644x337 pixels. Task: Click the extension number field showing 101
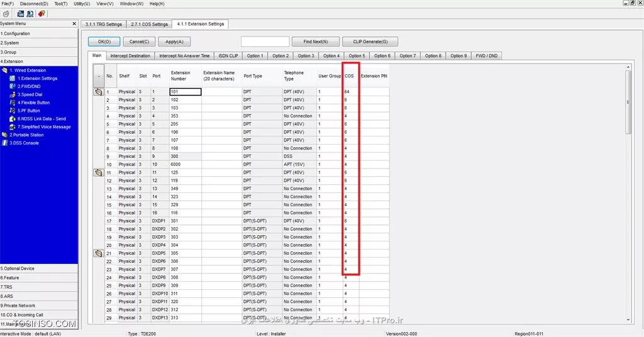click(186, 92)
